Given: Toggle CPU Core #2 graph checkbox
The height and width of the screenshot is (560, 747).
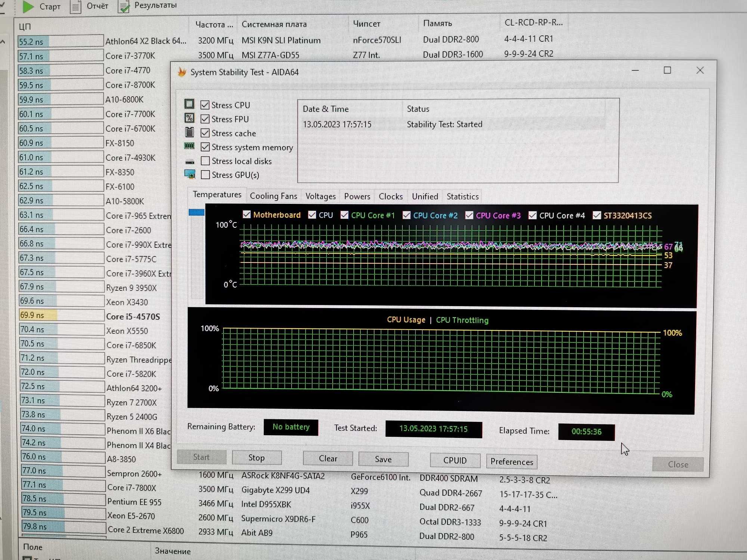Looking at the screenshot, I should pos(407,215).
